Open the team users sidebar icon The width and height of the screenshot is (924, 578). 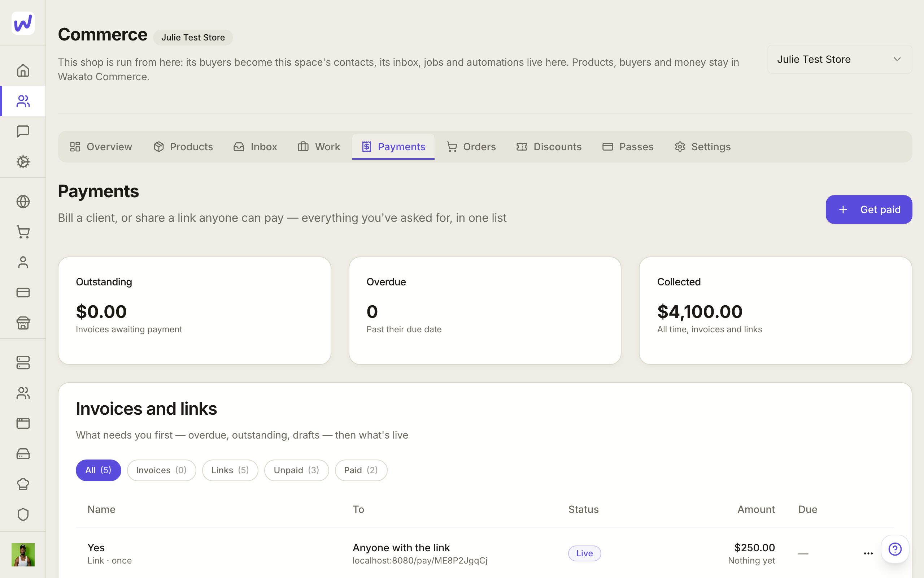point(23,393)
